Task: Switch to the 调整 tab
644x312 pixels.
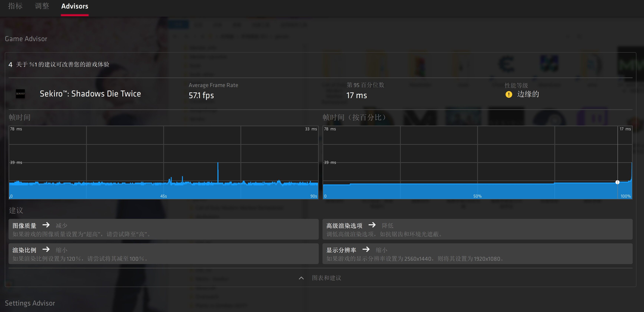Action: (42, 6)
